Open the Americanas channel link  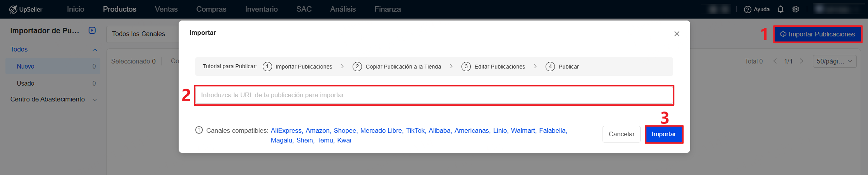pyautogui.click(x=472, y=130)
